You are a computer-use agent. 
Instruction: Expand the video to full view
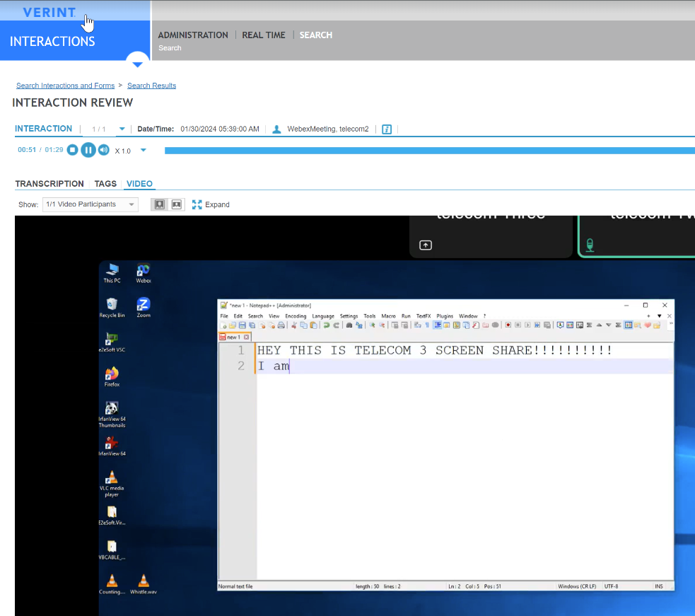(x=211, y=204)
